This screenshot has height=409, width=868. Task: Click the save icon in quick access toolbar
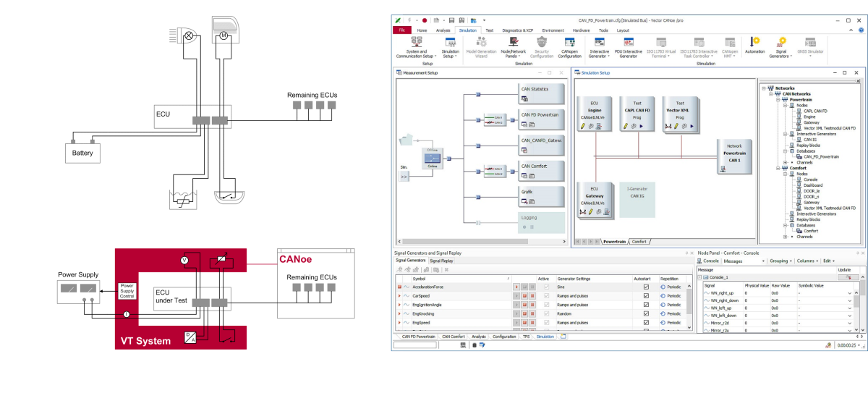451,20
